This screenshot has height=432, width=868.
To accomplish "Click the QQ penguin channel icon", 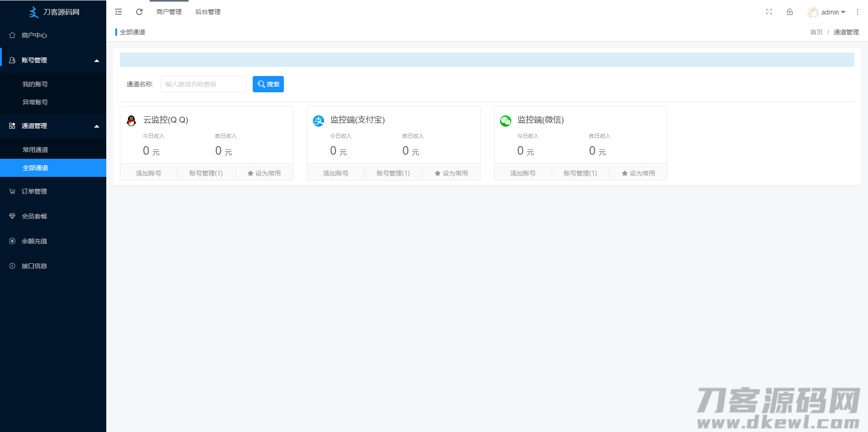I will point(132,120).
